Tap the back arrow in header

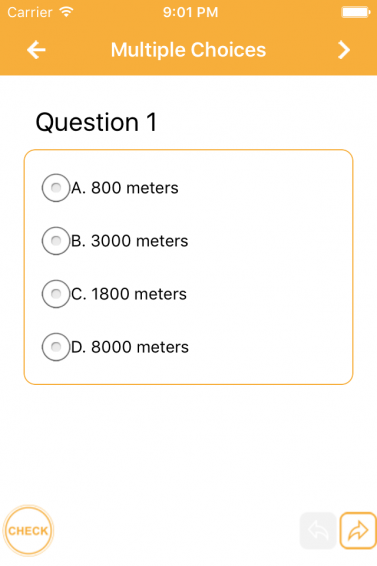pyautogui.click(x=36, y=50)
